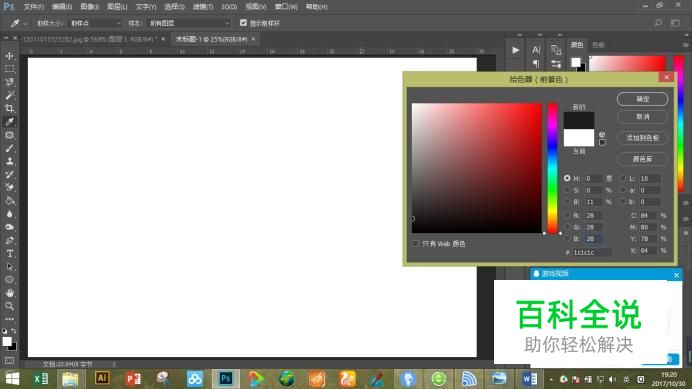Open the Image menu
This screenshot has height=389, width=692.
[x=90, y=7]
